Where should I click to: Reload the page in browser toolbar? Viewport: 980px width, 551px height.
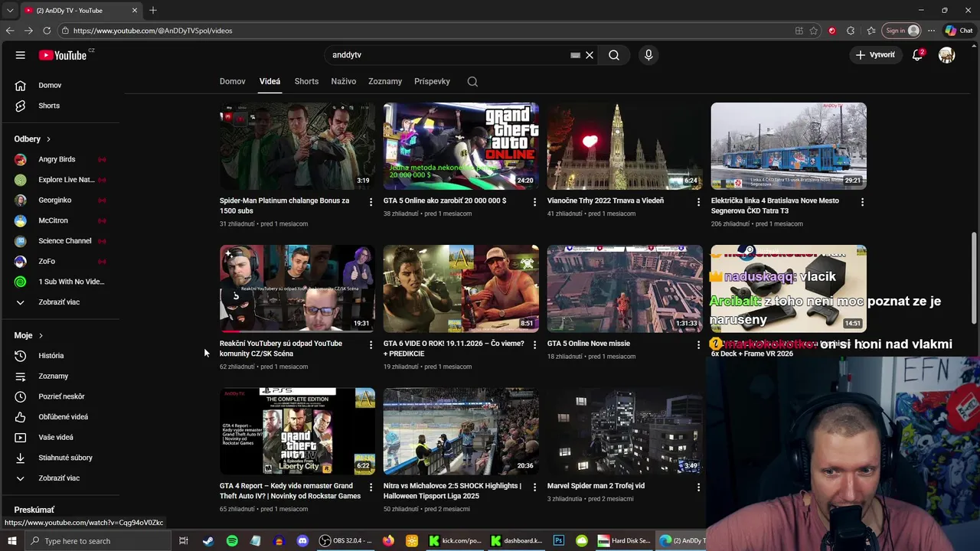coord(47,31)
